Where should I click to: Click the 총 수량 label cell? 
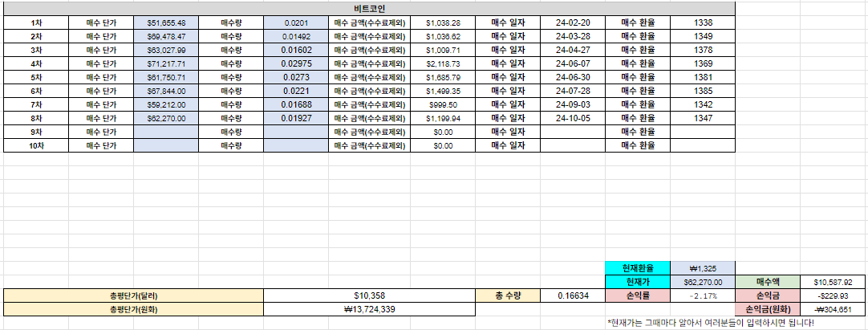click(x=508, y=295)
